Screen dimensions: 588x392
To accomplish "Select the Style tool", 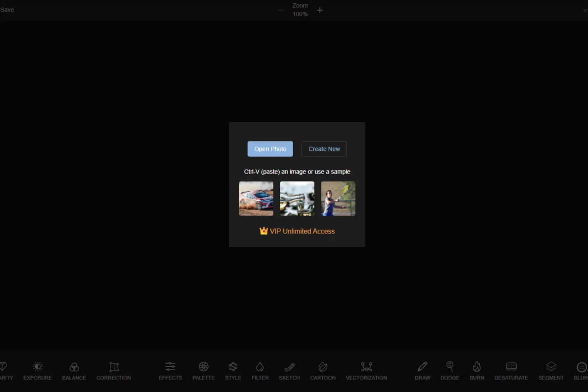I will pyautogui.click(x=233, y=371).
